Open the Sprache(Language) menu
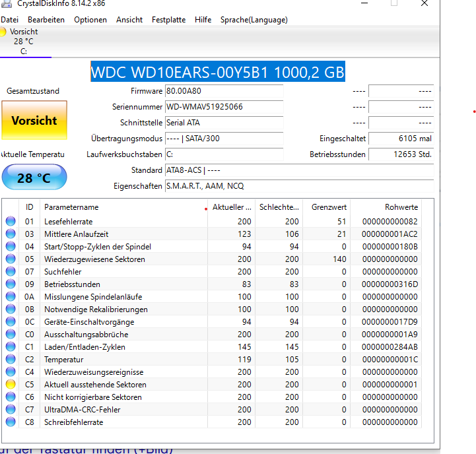 (x=254, y=20)
